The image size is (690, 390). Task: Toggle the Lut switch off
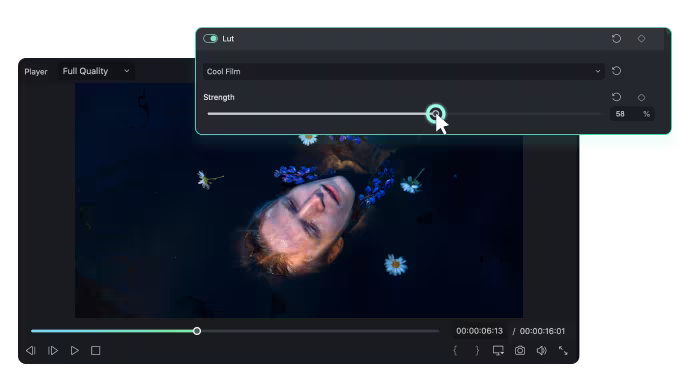(x=210, y=39)
